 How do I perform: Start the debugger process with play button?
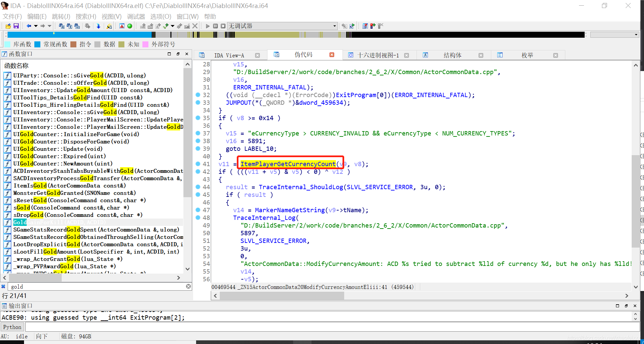coord(208,26)
